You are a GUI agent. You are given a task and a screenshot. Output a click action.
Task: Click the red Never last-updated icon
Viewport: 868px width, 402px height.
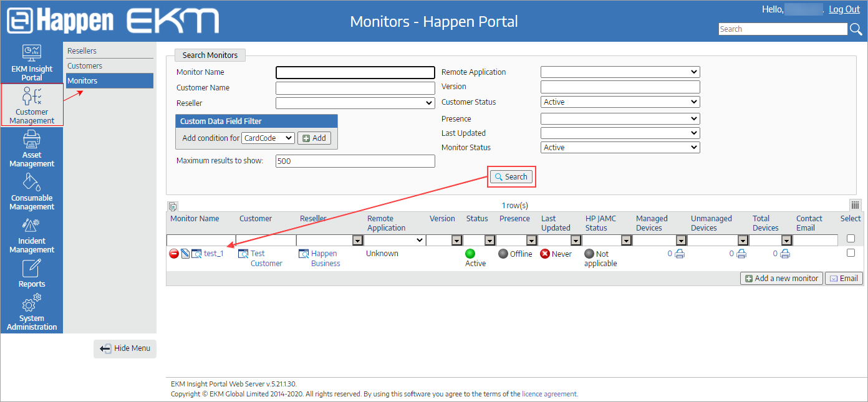tap(545, 254)
